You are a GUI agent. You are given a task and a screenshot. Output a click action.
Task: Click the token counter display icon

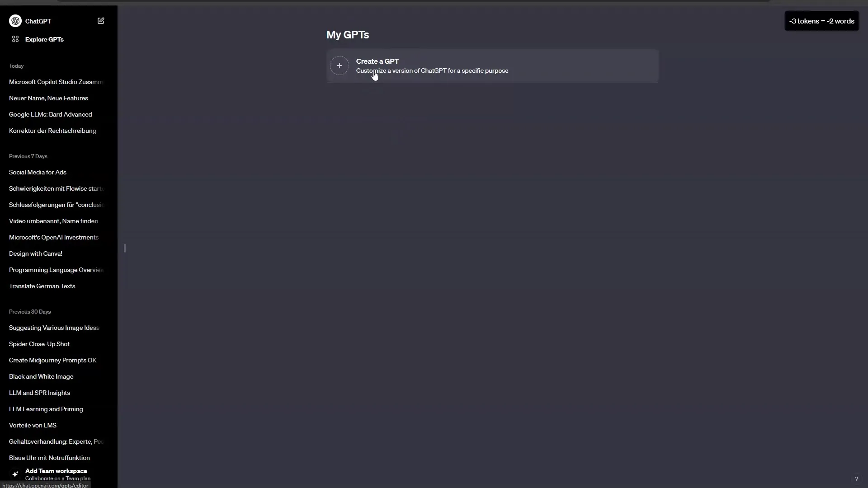point(823,21)
